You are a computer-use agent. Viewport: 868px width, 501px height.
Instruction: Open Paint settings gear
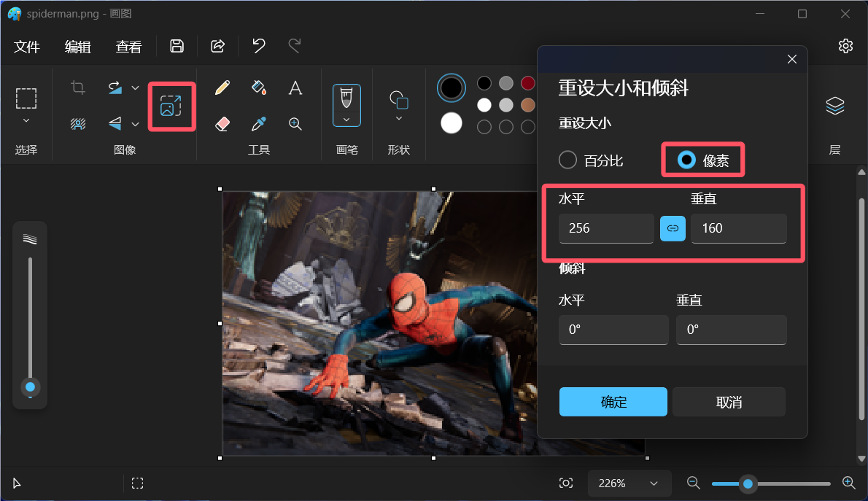[845, 46]
